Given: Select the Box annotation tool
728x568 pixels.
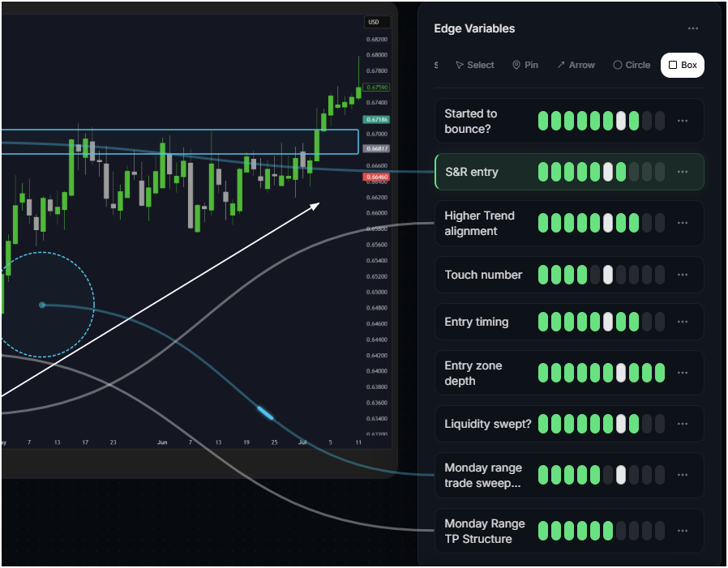Looking at the screenshot, I should (682, 65).
